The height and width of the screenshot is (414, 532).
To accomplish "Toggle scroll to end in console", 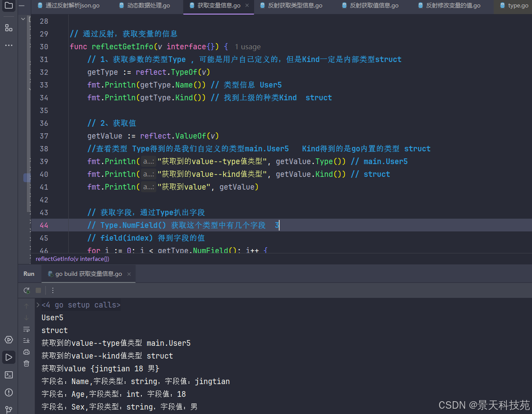I will coord(26,341).
